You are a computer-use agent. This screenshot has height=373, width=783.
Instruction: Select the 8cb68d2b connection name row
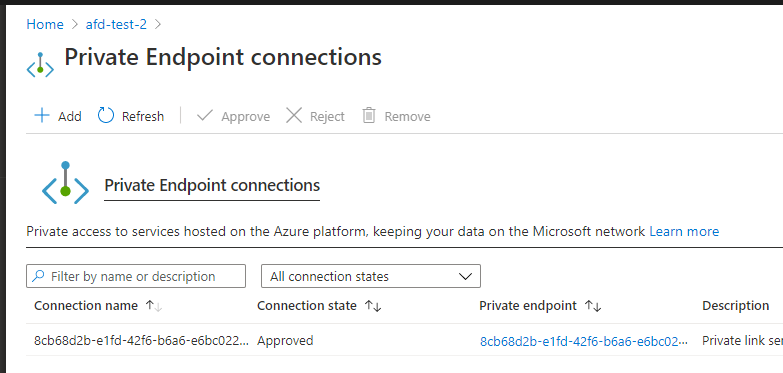[x=141, y=341]
